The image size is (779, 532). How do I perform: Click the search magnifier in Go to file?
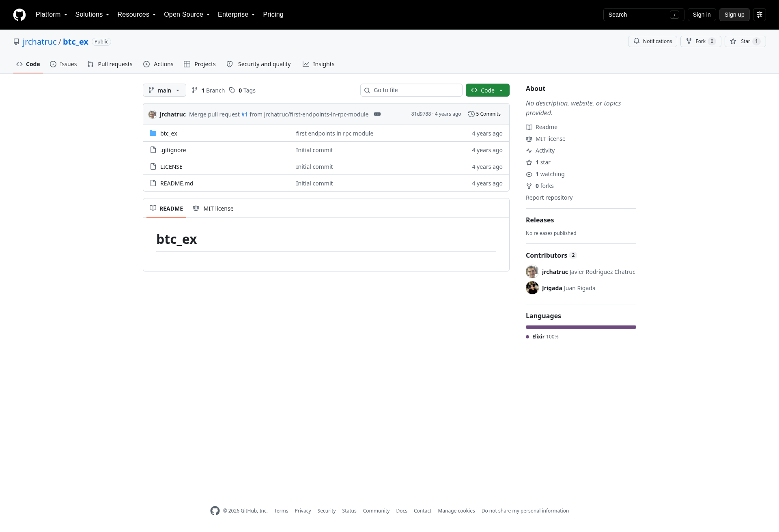[x=367, y=90]
